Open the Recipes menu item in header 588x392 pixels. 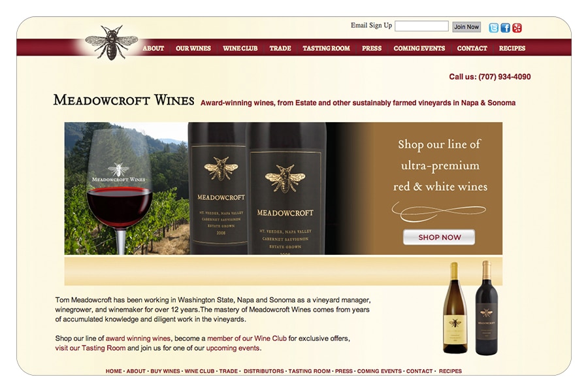[x=512, y=48]
